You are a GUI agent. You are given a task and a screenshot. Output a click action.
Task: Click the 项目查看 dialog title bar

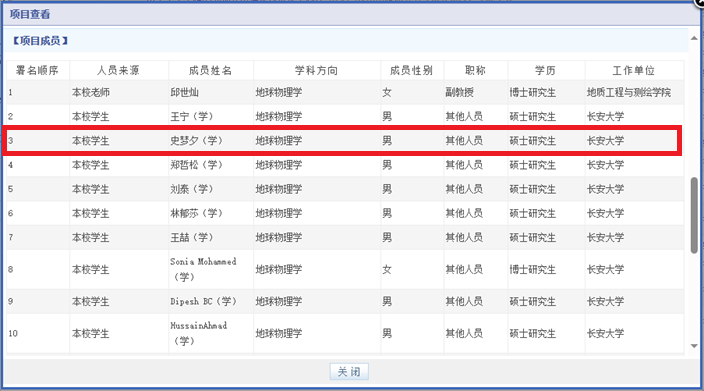[x=350, y=14]
